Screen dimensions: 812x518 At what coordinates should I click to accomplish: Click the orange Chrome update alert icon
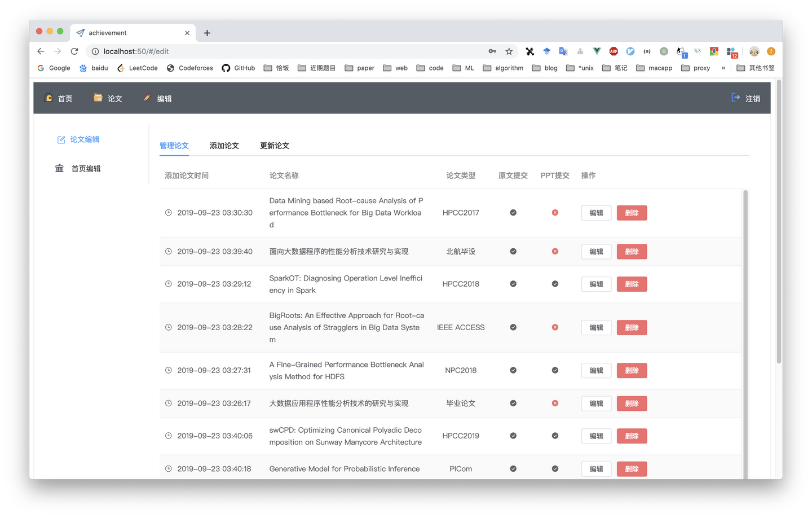[771, 51]
